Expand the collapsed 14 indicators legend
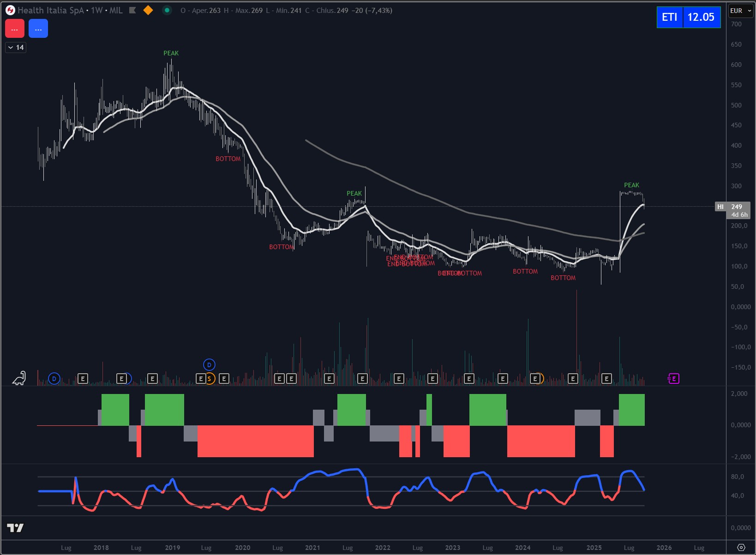Viewport: 756px width, 555px height. [16, 48]
